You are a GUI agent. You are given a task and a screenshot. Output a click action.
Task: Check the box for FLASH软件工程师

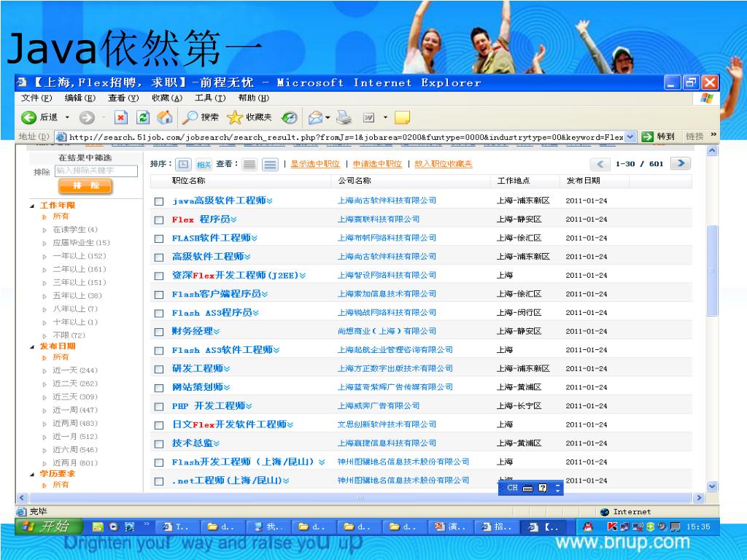pos(159,238)
